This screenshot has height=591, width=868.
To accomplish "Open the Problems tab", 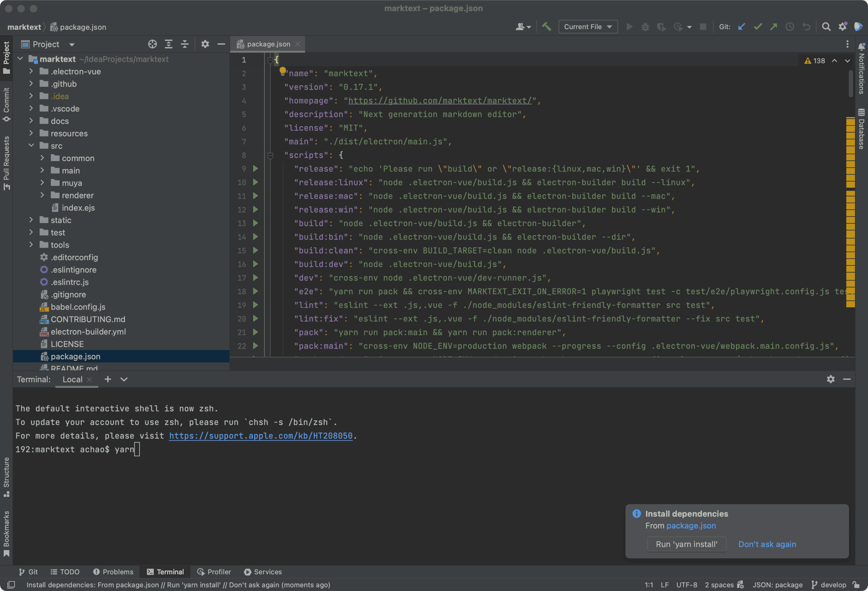I will pyautogui.click(x=113, y=572).
